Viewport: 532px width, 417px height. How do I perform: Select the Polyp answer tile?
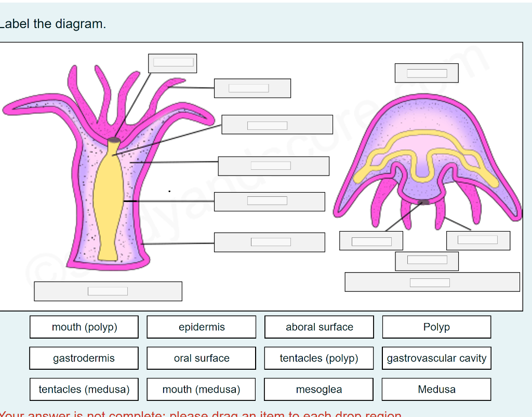436,327
